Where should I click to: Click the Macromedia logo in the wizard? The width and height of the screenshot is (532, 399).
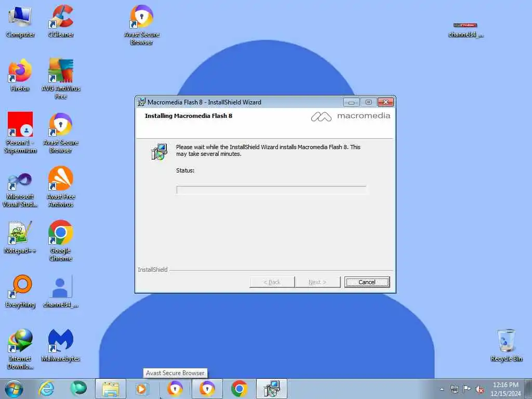click(x=351, y=116)
